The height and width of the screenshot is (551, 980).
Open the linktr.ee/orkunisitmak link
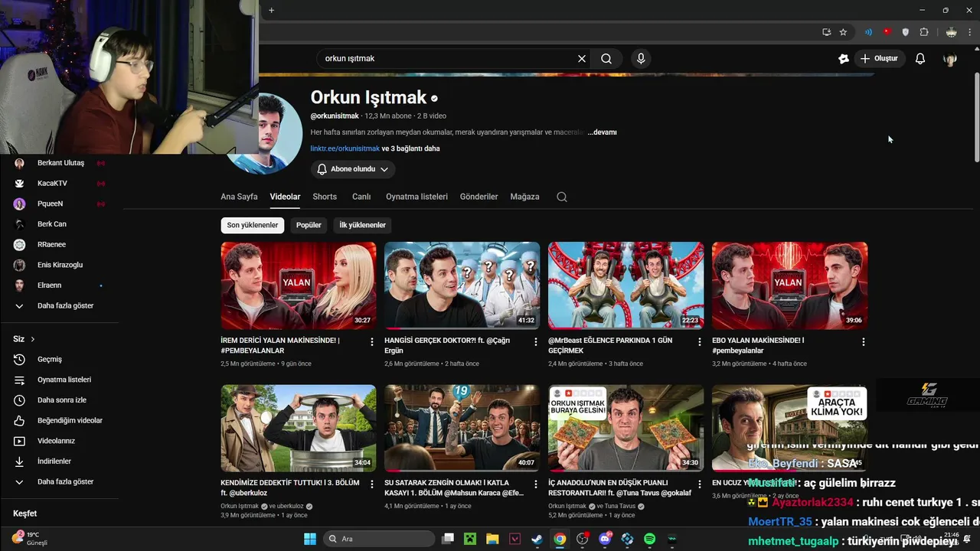345,148
